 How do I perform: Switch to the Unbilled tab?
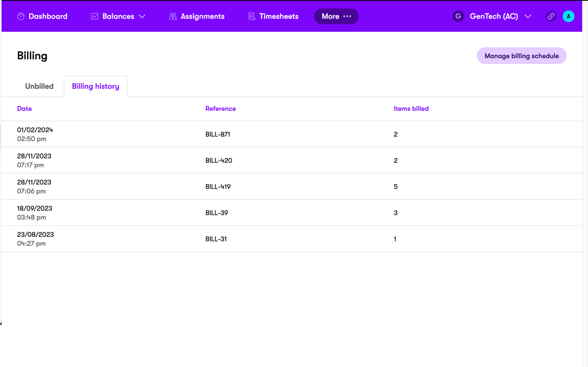[39, 86]
